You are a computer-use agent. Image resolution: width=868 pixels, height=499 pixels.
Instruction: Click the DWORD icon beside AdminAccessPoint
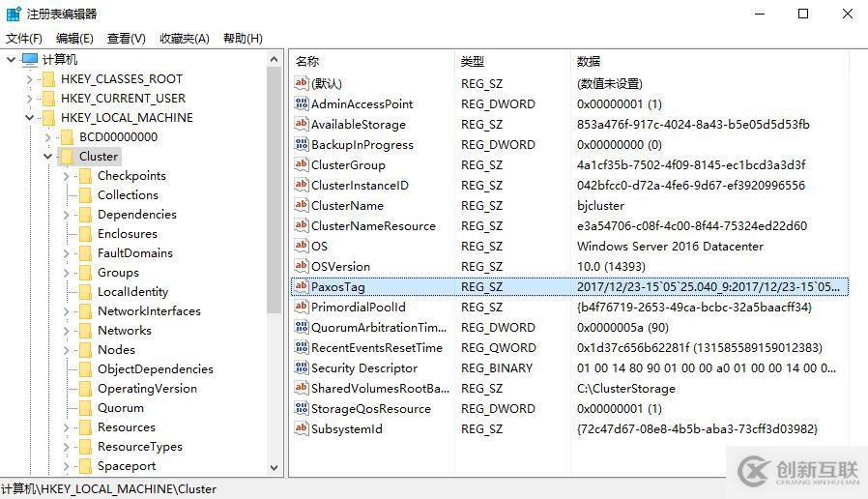(302, 103)
